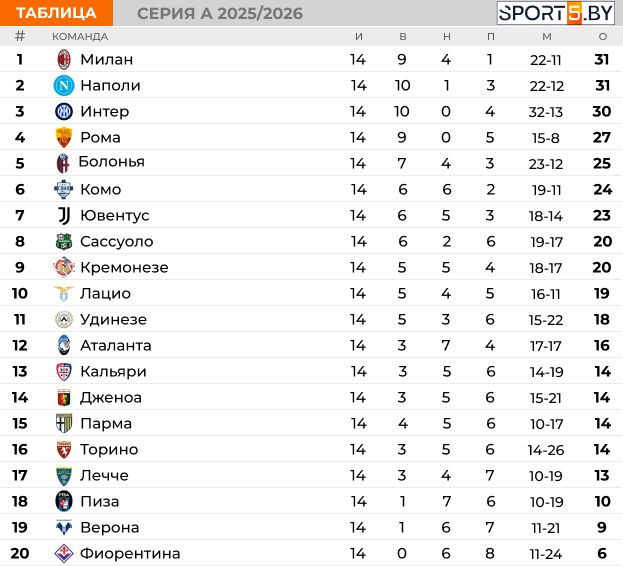Click the КОМАНДА column header
This screenshot has width=623, height=566.
click(x=80, y=36)
